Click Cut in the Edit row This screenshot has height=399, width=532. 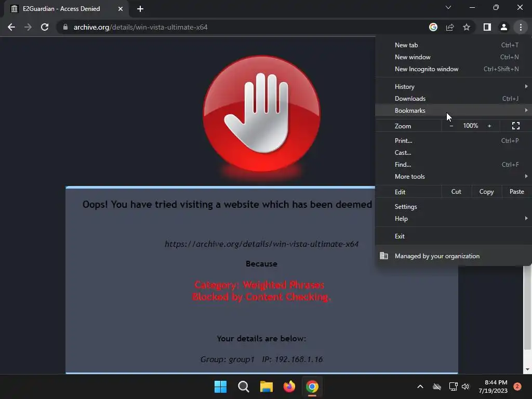tap(456, 192)
